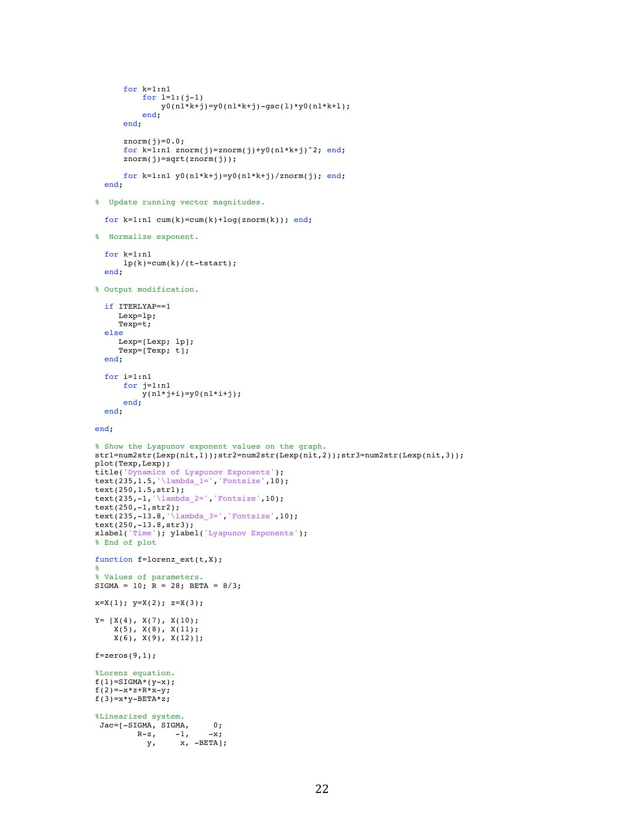Click the line 'lp(k)=cum(k)/(t-tstart);'

(180, 264)
